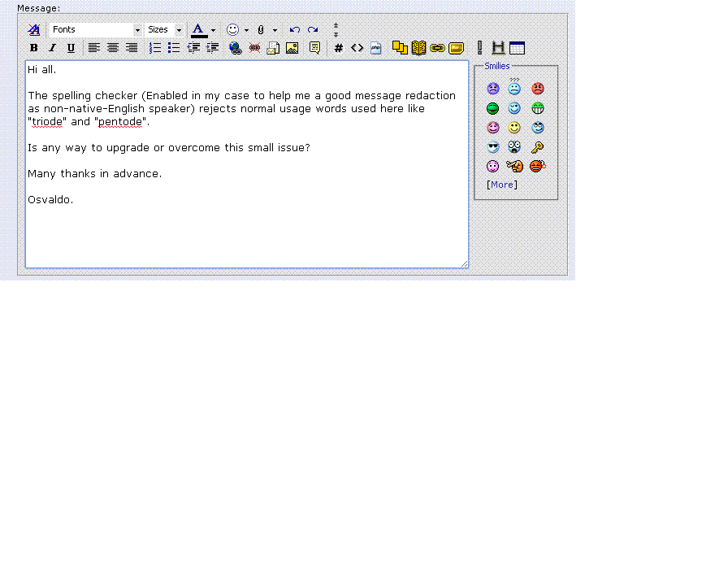
Task: Insert the orange bomb smilie
Action: (x=538, y=166)
